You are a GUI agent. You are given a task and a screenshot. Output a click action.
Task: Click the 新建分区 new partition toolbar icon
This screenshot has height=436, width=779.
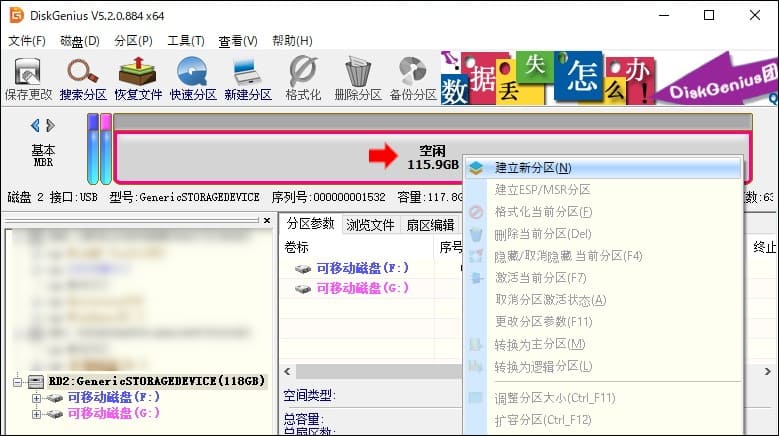pos(248,78)
